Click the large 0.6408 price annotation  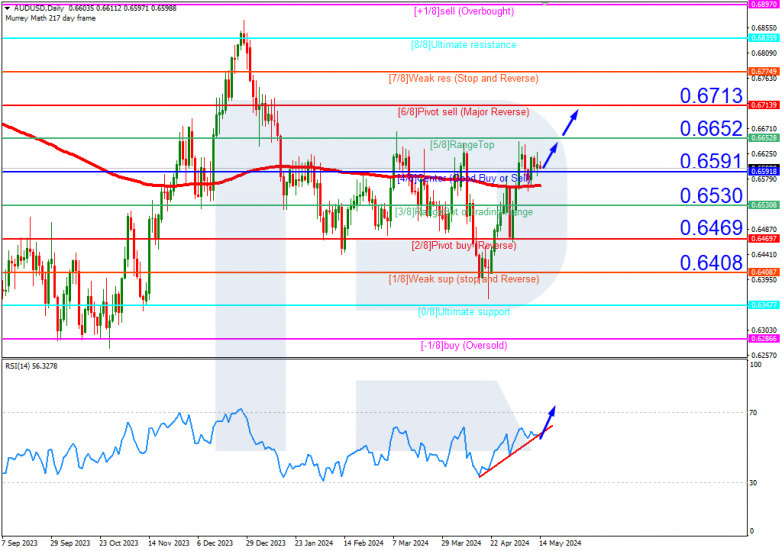(x=711, y=262)
